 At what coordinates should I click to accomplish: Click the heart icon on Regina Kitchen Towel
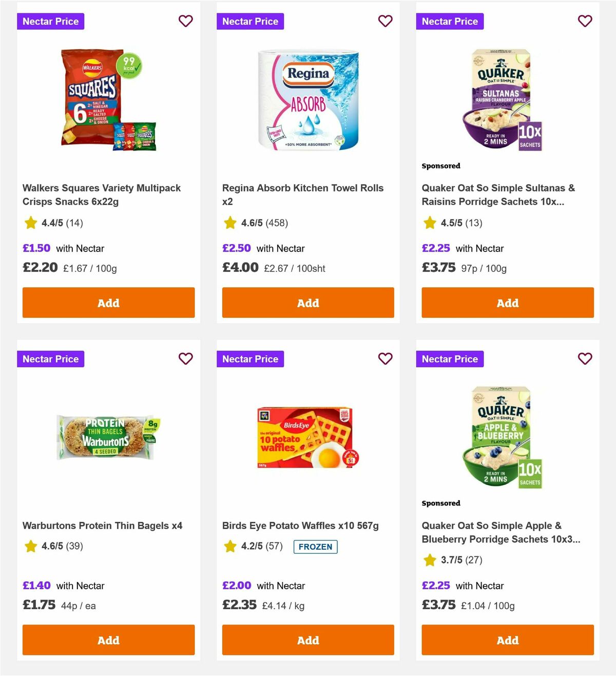click(x=385, y=21)
